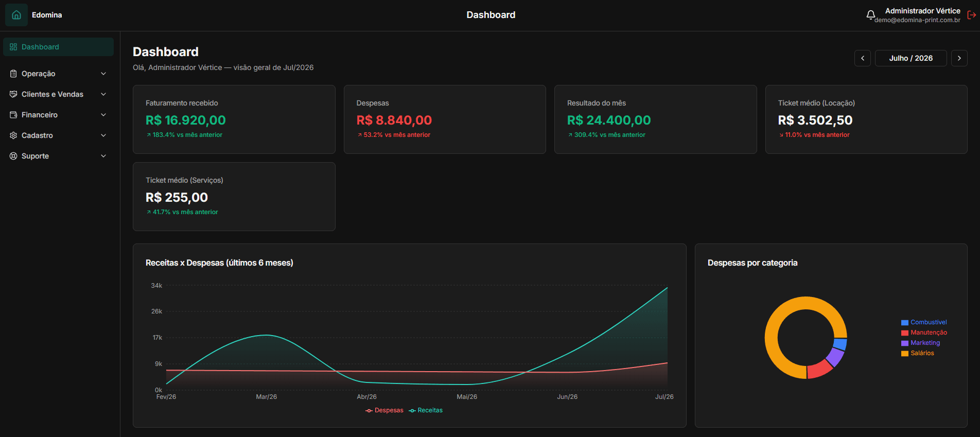Open the Suporte menu label

(x=35, y=156)
